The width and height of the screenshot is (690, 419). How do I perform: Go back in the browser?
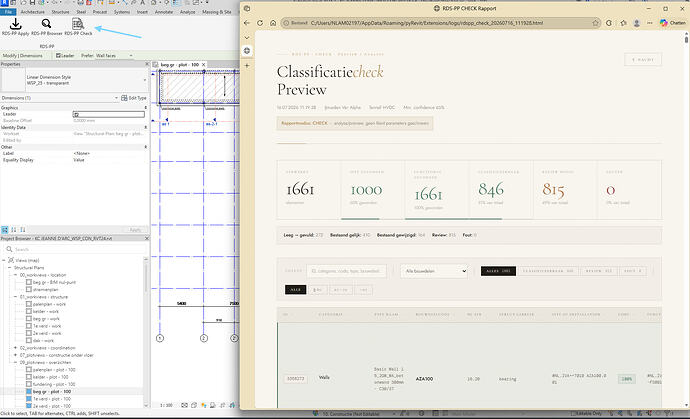pyautogui.click(x=247, y=23)
